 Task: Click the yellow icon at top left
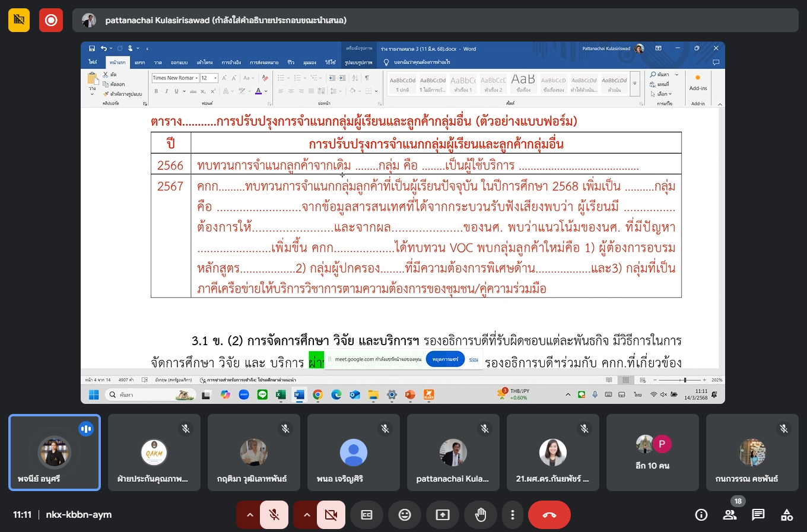(x=19, y=20)
